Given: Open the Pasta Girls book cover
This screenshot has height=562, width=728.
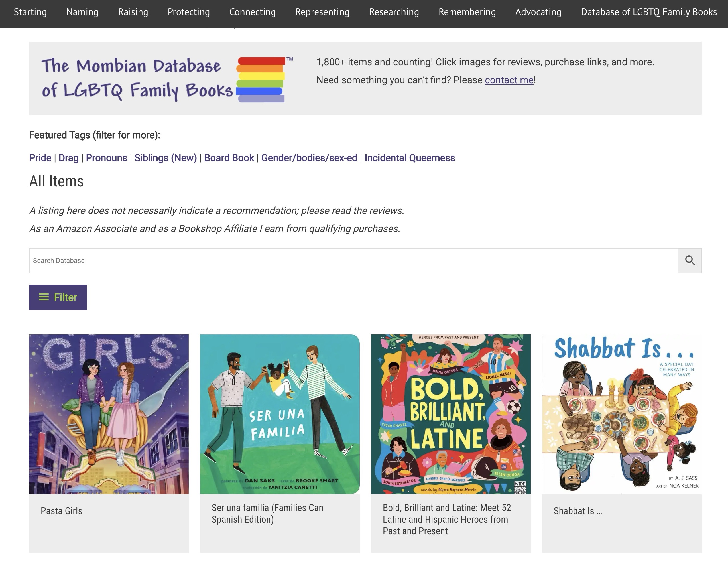Looking at the screenshot, I should (x=109, y=414).
